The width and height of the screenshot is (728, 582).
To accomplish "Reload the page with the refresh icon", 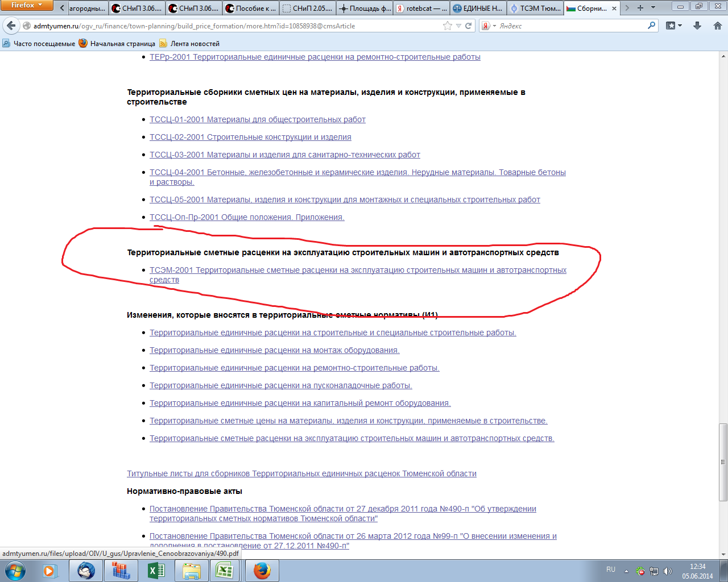I will [x=469, y=26].
